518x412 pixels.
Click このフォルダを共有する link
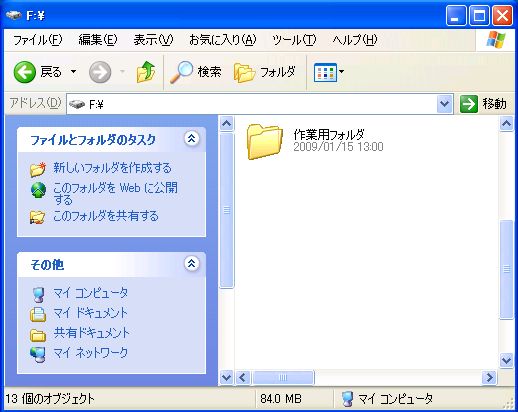(106, 216)
